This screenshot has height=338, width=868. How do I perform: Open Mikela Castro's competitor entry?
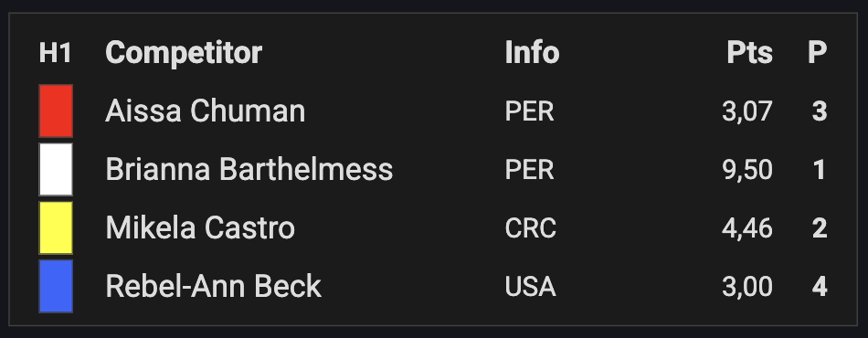[x=200, y=227]
